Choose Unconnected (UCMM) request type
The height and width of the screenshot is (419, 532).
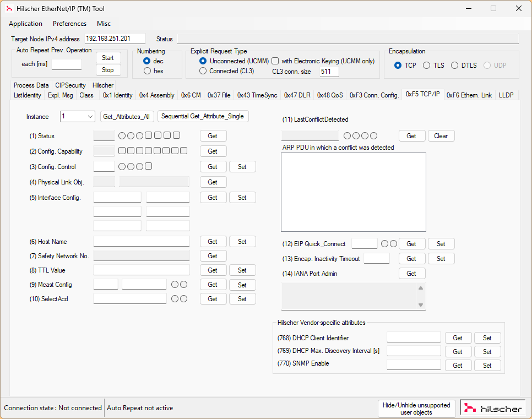pos(203,61)
